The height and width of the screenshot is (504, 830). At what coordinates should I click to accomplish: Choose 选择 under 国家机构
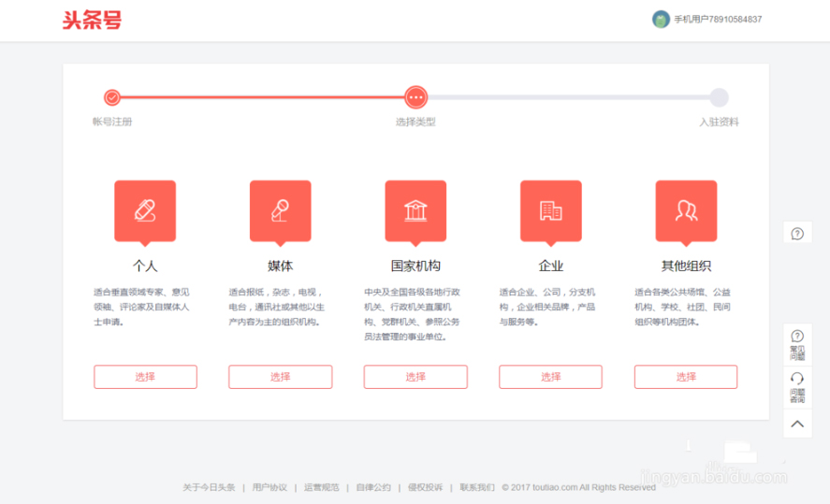(415, 377)
